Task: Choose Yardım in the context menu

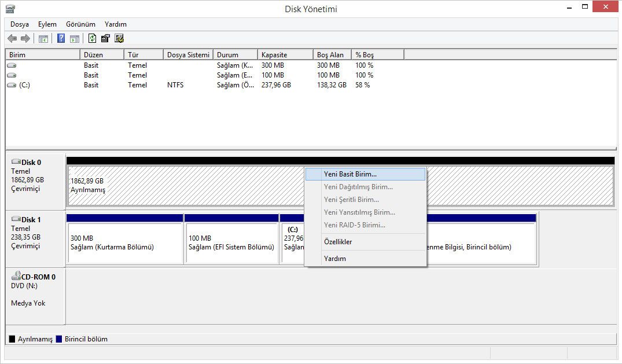Action: pos(365,259)
